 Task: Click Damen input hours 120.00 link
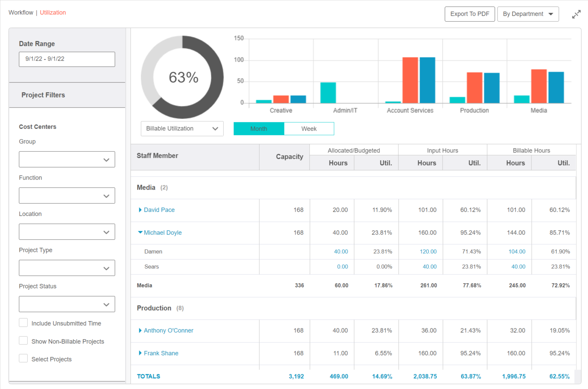[x=428, y=252]
